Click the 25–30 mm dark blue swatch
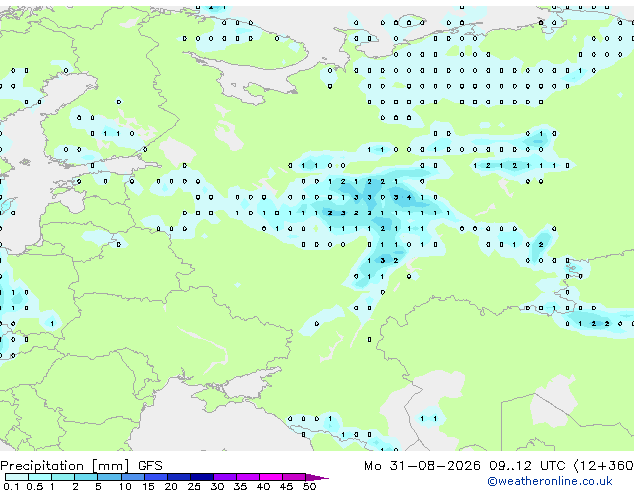634x490 pixels. pyautogui.click(x=202, y=477)
